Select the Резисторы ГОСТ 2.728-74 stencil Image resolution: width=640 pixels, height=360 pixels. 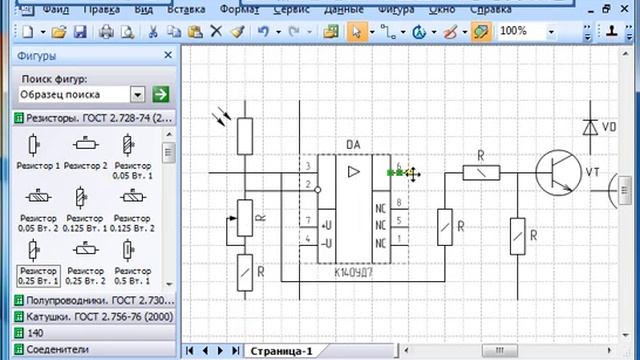pos(95,118)
